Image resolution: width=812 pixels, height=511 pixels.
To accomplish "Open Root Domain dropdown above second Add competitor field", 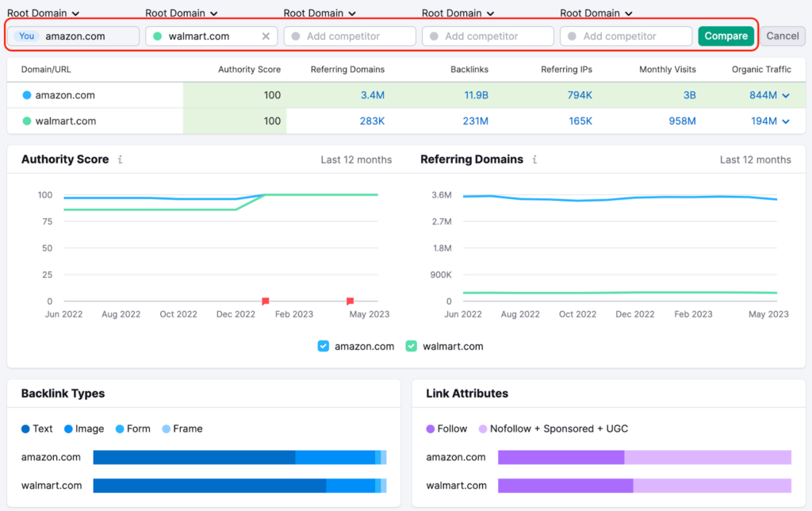I will click(458, 13).
